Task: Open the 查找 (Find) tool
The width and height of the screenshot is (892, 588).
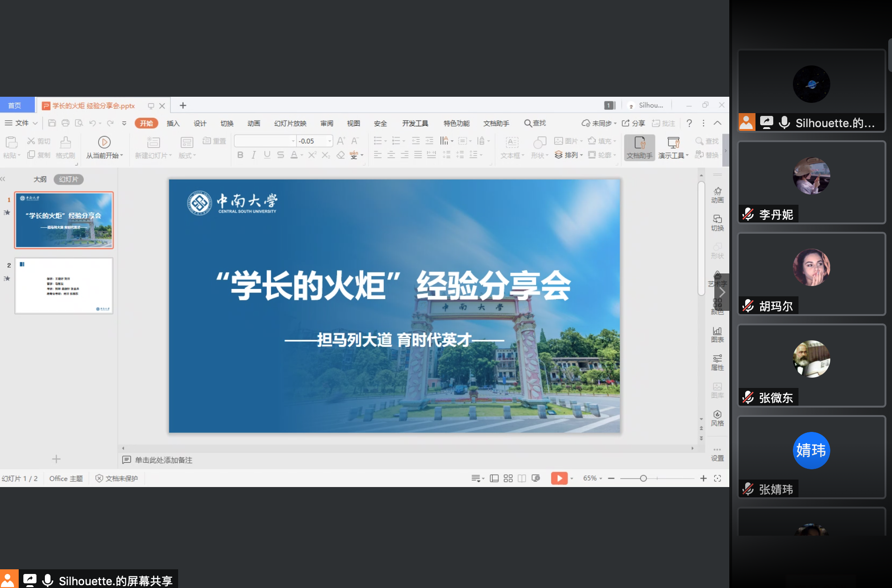Action: [706, 140]
